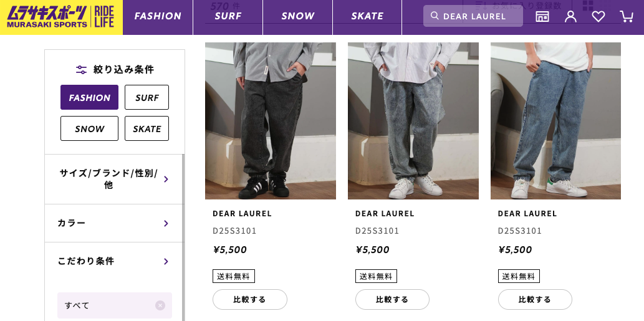644x321 pixels.
Task: Expand the カラー filter section
Action: (x=114, y=223)
